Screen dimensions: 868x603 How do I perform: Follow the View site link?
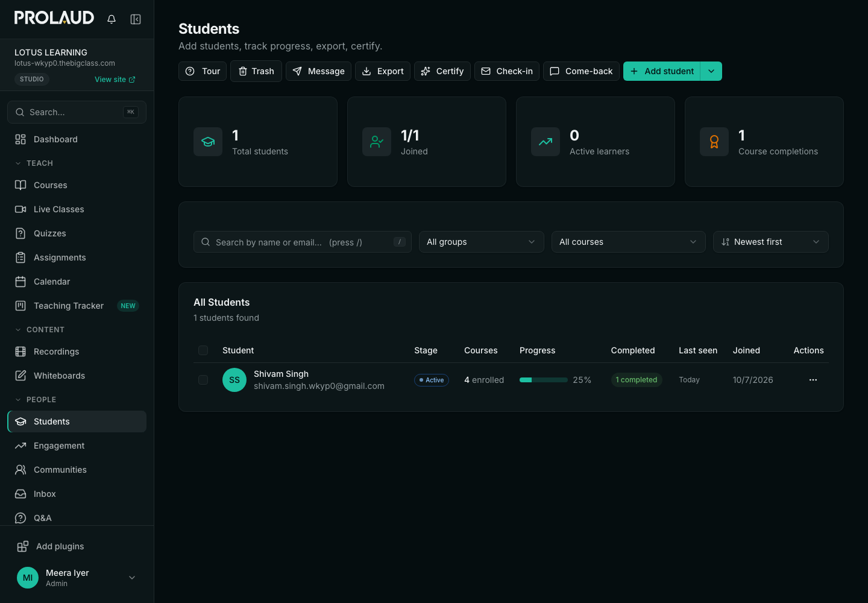pos(115,80)
